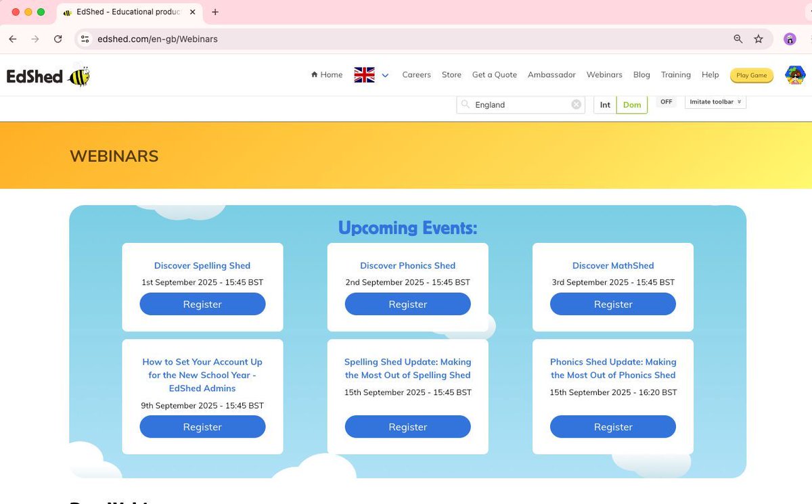Image resolution: width=812 pixels, height=504 pixels.
Task: Open Discover MathShed title link
Action: pos(613,266)
